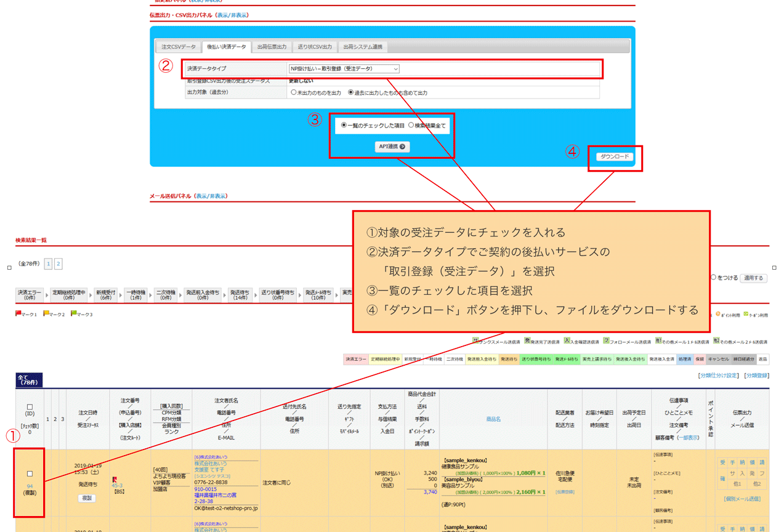Click the 確 icon in order 94 row
784x532 pixels.
click(x=722, y=478)
